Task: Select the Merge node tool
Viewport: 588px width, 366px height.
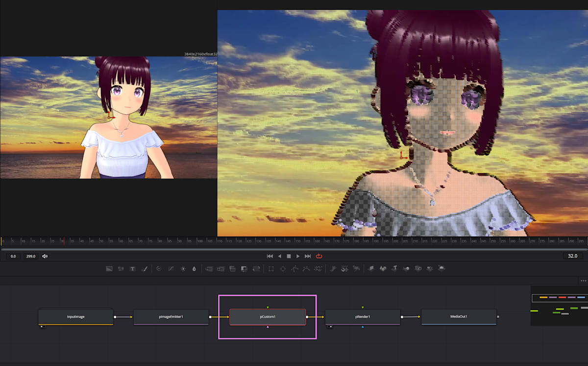Action: point(209,268)
